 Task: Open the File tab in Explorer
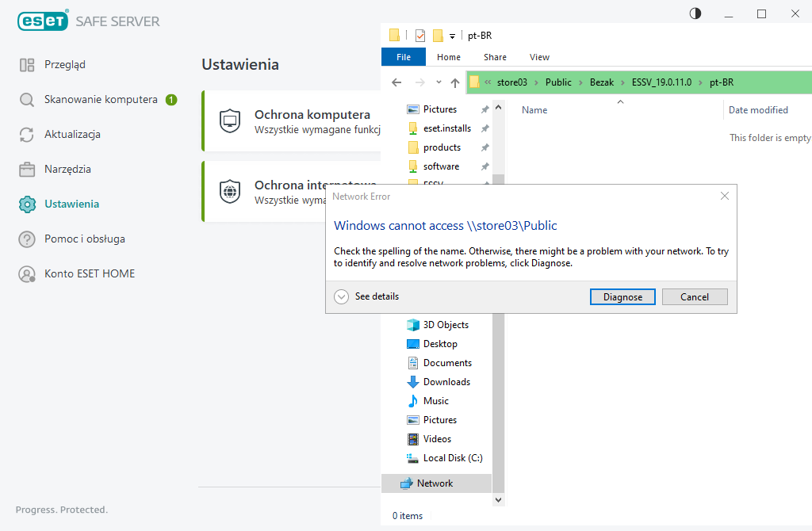pyautogui.click(x=404, y=57)
